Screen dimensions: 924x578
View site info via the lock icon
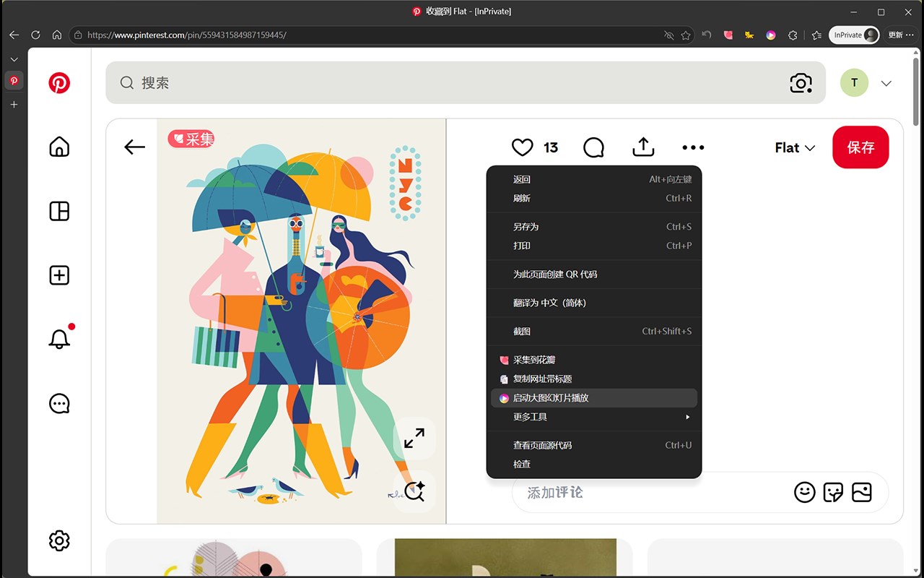(x=78, y=35)
